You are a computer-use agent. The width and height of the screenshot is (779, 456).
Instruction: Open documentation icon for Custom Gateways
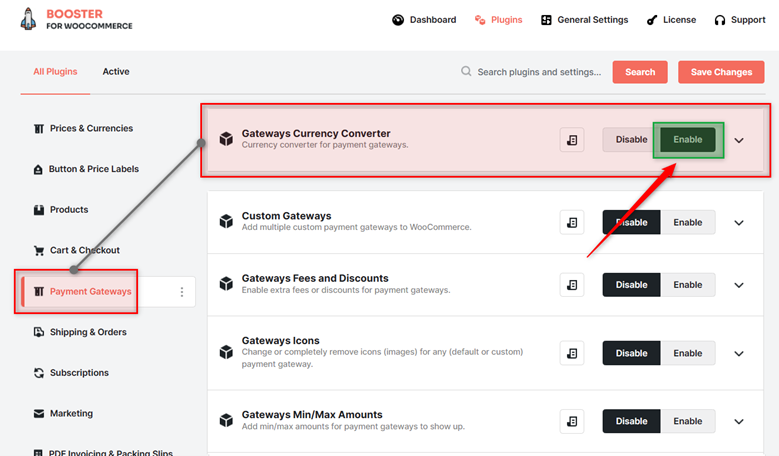tap(572, 223)
